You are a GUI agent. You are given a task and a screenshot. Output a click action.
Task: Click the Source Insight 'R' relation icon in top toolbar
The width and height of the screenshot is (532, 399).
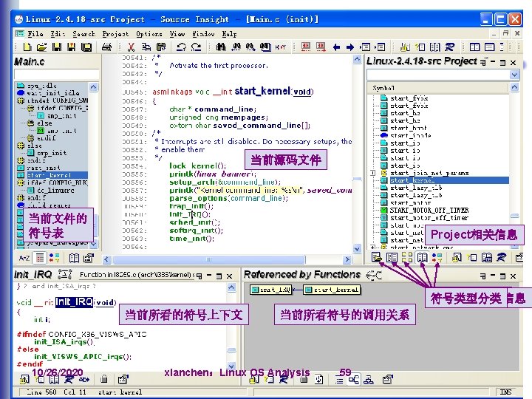click(449, 47)
